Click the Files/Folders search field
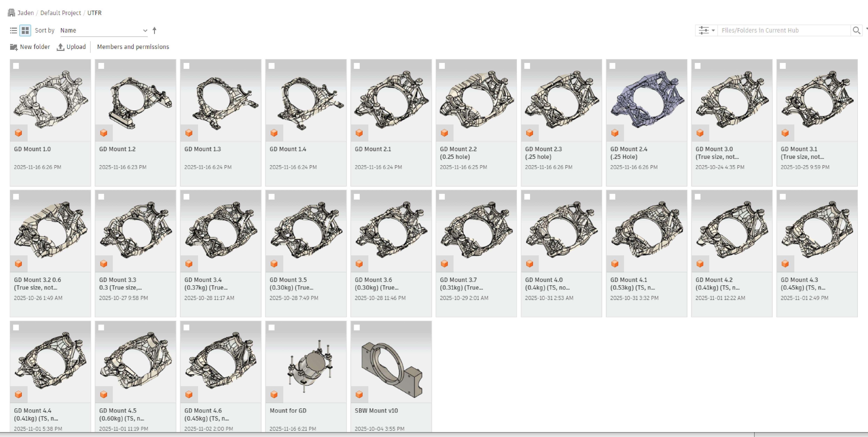 (x=784, y=30)
